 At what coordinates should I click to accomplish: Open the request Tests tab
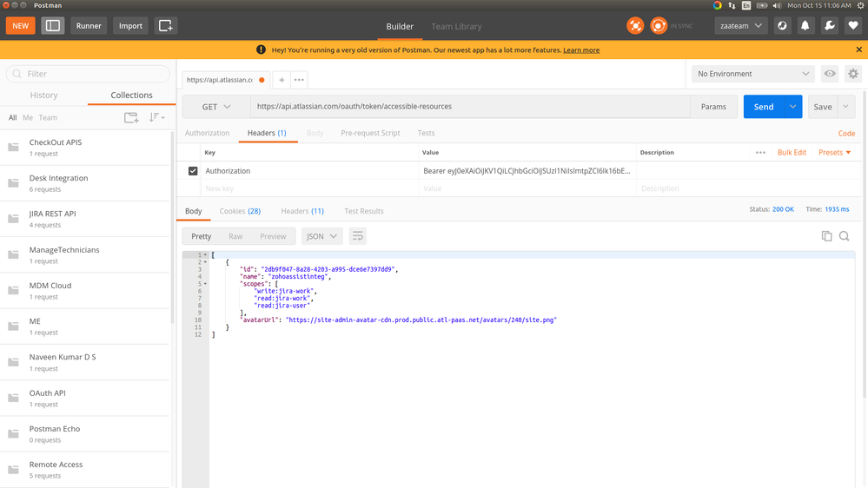tap(426, 134)
